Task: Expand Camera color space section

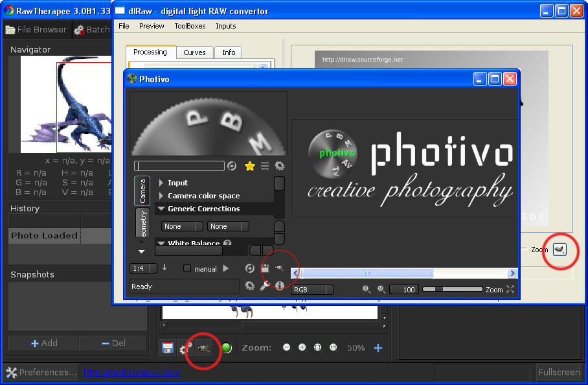Action: coord(161,196)
